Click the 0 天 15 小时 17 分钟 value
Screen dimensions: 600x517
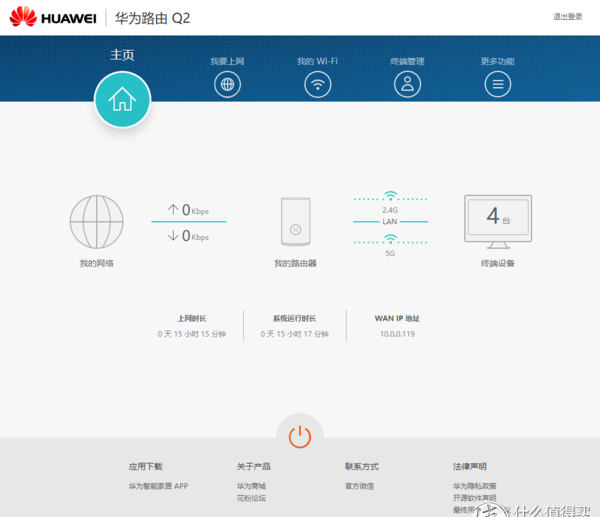point(294,334)
